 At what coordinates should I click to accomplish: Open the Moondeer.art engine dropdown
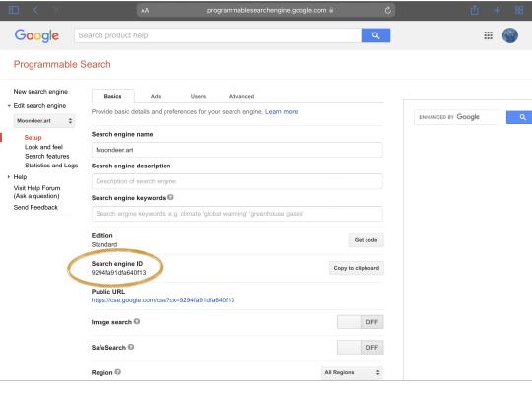pos(44,121)
